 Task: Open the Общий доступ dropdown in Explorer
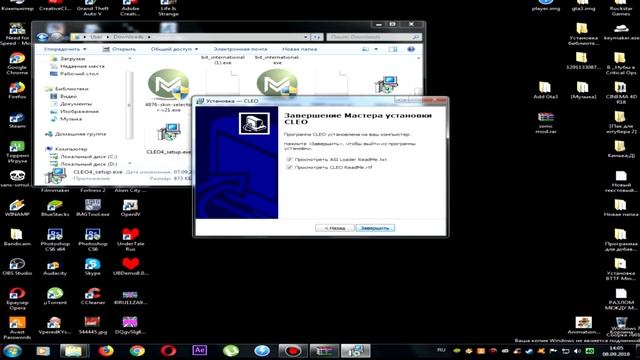click(x=174, y=49)
